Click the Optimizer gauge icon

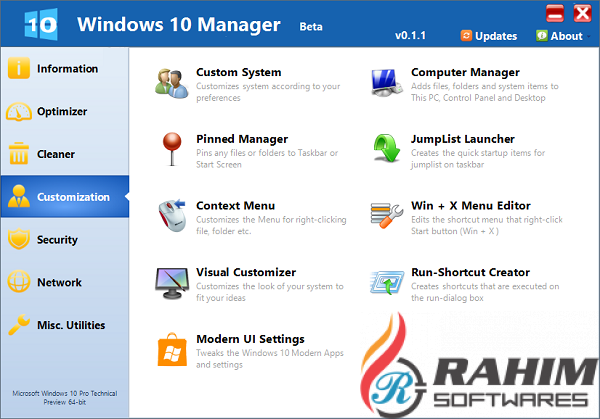tap(19, 111)
